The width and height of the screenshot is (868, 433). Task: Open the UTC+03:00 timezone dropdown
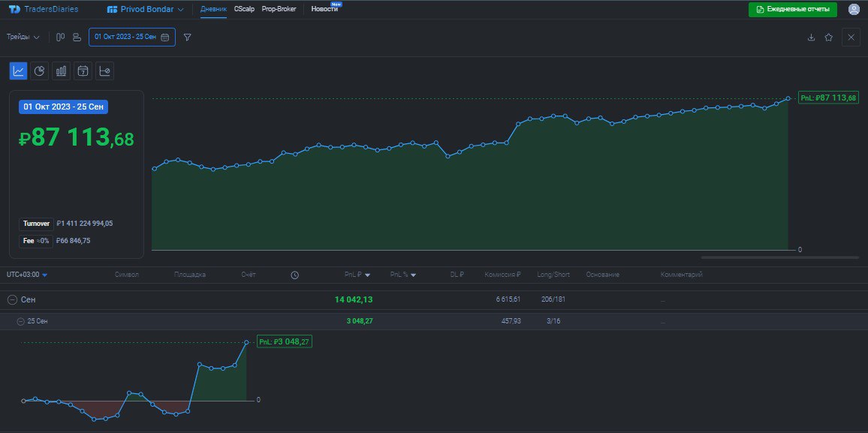(x=26, y=275)
